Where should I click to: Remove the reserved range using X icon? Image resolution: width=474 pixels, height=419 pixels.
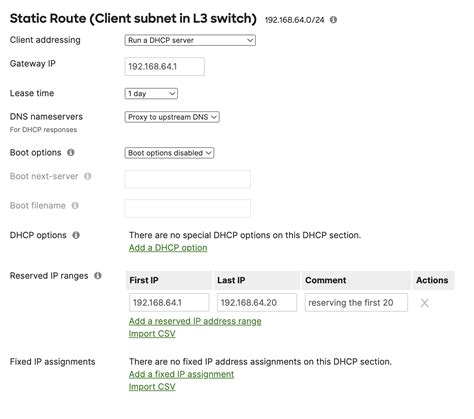click(425, 303)
